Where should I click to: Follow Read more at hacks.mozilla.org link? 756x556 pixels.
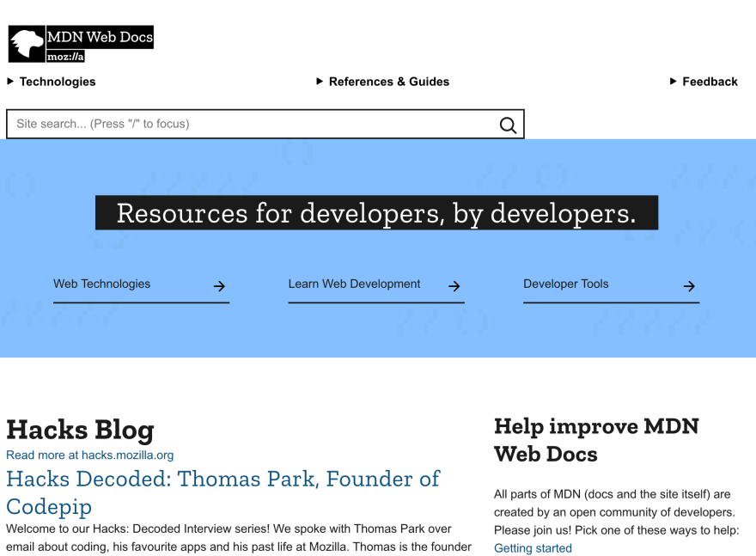click(x=89, y=455)
